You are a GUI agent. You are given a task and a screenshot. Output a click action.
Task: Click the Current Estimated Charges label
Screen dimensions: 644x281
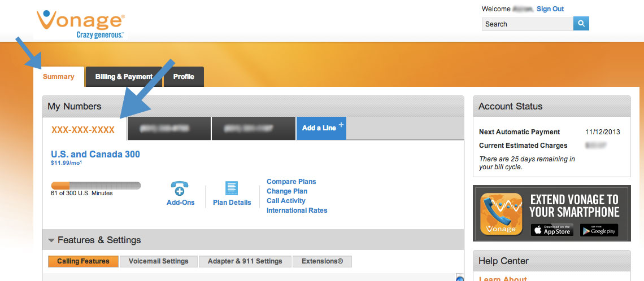tap(523, 146)
